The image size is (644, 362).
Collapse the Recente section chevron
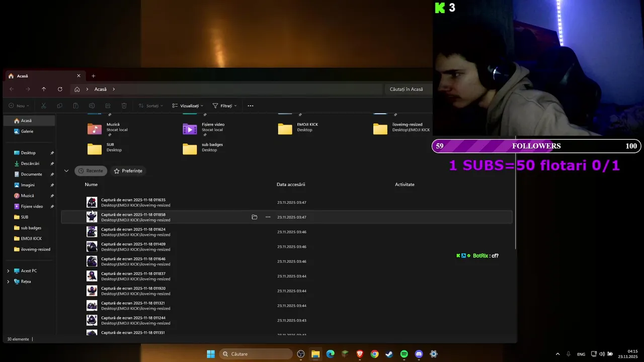pyautogui.click(x=66, y=171)
